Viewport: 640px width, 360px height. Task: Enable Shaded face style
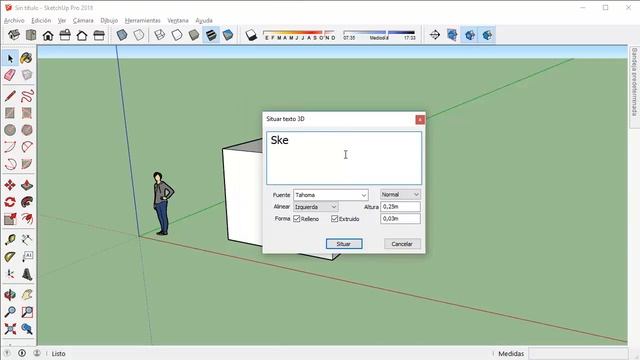coord(194,35)
